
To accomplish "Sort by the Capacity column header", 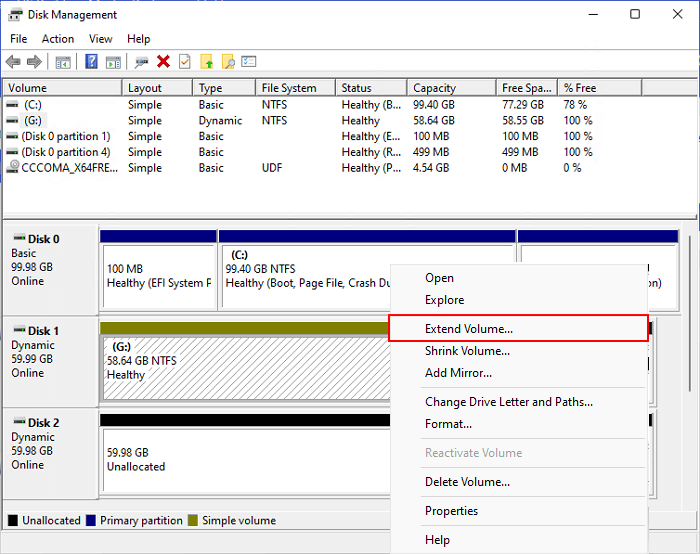I will (434, 88).
